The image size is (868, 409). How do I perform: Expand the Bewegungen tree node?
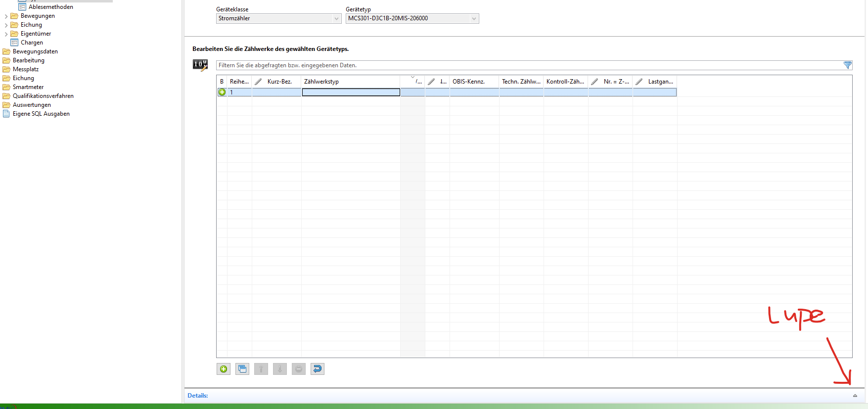[x=6, y=16]
